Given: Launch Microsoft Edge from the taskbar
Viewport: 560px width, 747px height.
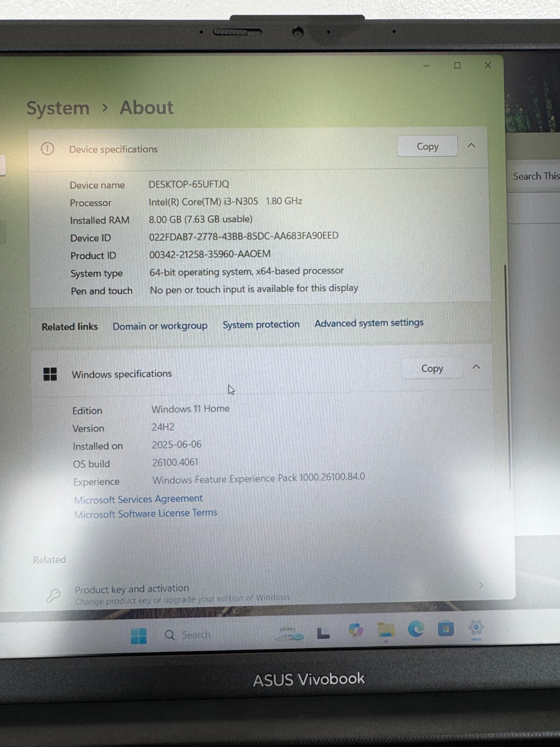Looking at the screenshot, I should (x=416, y=629).
